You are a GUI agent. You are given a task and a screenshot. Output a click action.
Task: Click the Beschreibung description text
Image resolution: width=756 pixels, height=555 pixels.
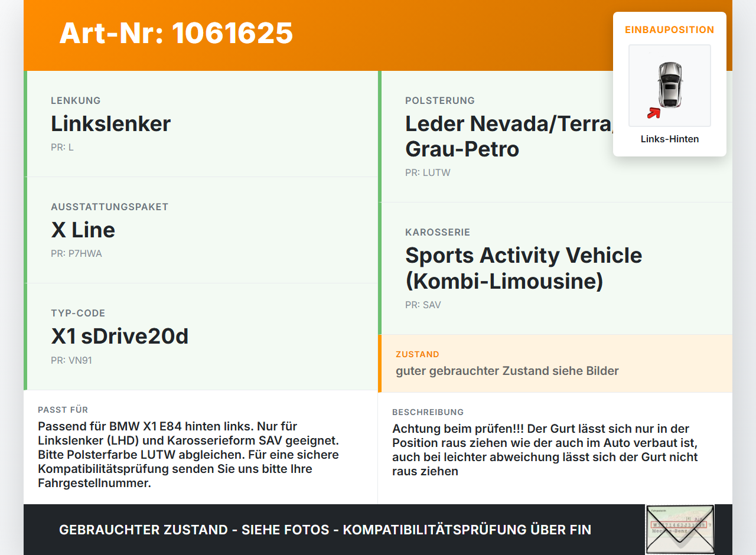[x=545, y=450]
